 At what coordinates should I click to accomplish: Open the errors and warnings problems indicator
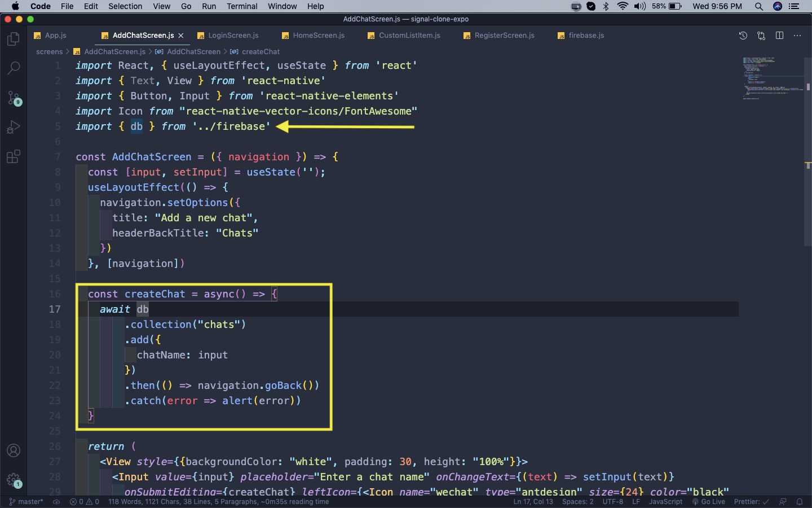coord(85,502)
